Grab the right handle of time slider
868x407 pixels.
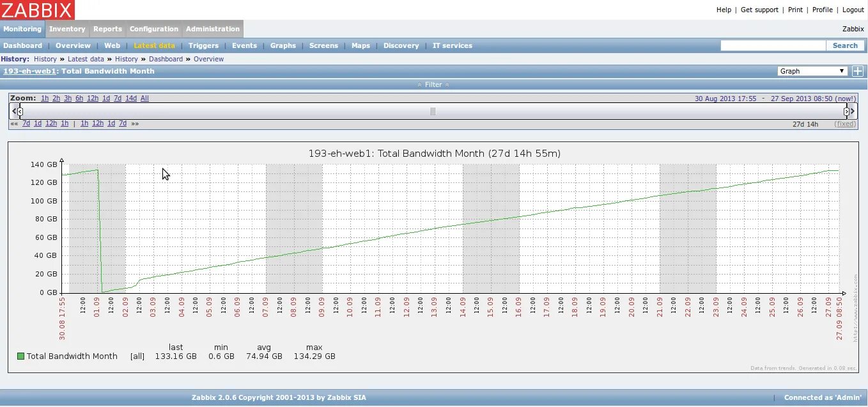[x=846, y=111]
